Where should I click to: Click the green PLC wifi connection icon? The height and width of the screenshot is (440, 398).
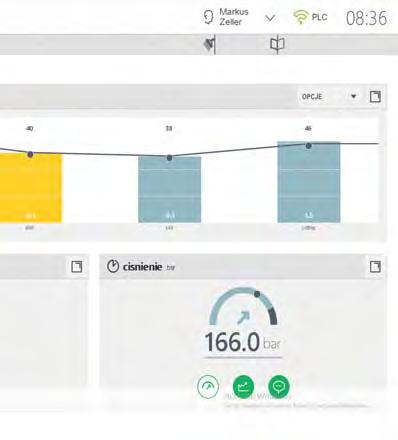point(301,17)
